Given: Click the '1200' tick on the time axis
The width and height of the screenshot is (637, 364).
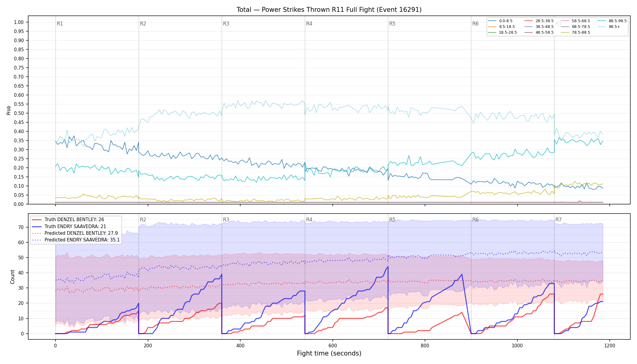Looking at the screenshot, I should [x=610, y=345].
